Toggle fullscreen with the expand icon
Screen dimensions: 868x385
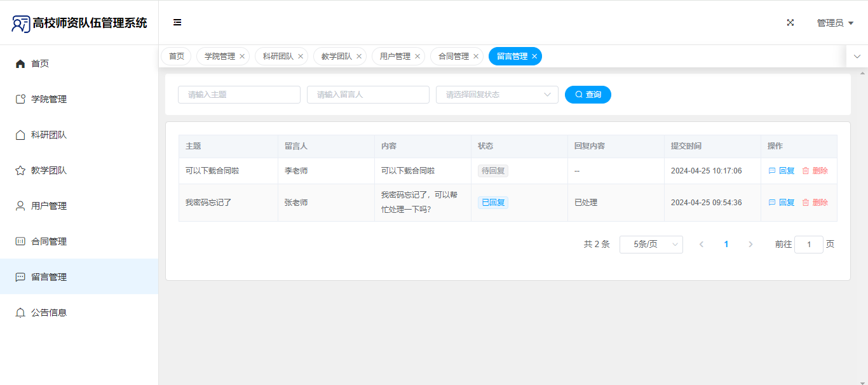[790, 22]
